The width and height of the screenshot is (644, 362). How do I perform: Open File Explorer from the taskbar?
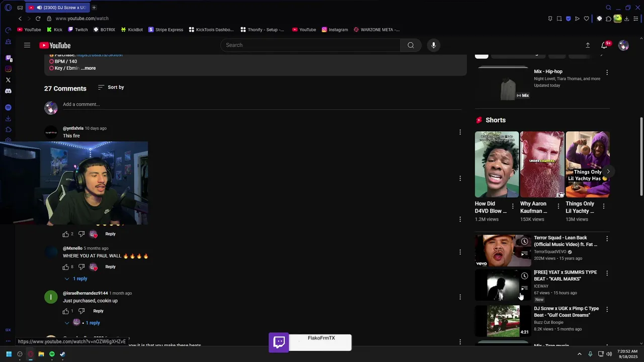(41, 354)
